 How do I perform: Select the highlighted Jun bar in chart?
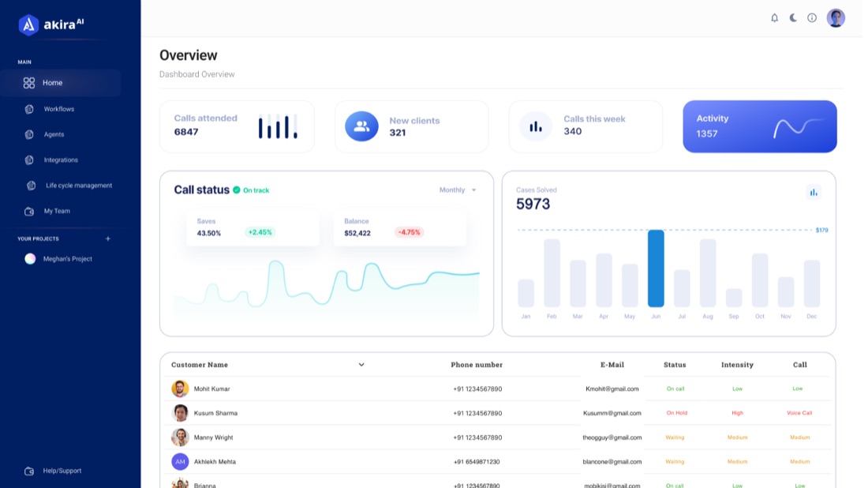tap(656, 268)
